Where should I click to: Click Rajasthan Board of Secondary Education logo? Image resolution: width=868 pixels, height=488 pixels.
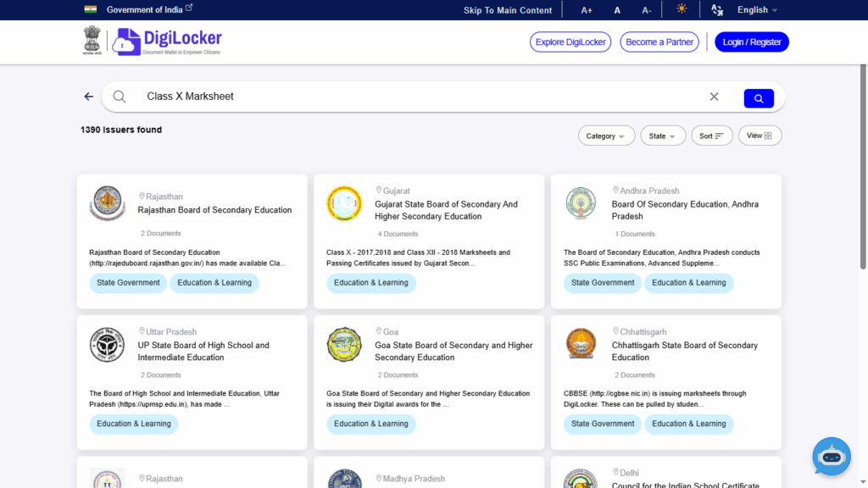(x=108, y=203)
